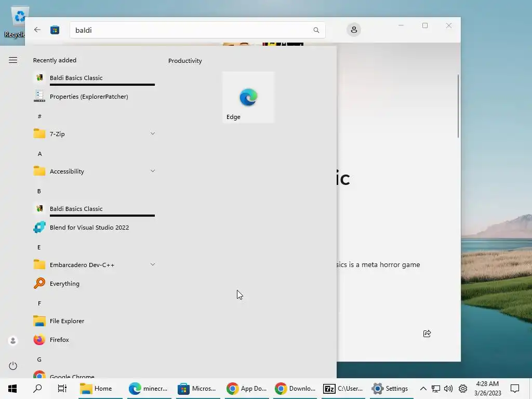Viewport: 532px width, 399px height.
Task: Switch to the Edge minecr... taskbar button
Action: 149,389
